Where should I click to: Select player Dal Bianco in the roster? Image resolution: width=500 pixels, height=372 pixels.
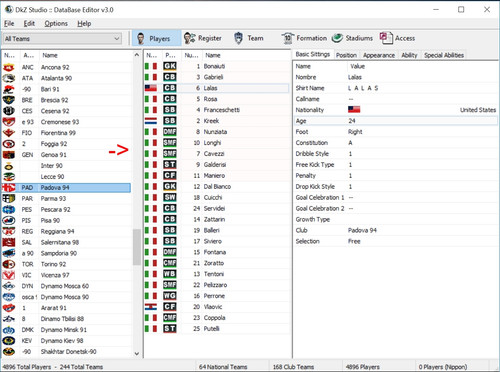click(x=217, y=186)
